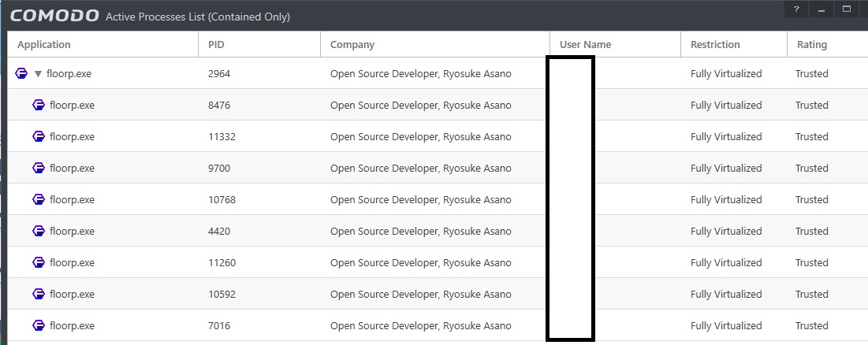Screen dimensions: 868x345
Task: Click the Trusted rating for PID 9700
Action: (x=811, y=168)
